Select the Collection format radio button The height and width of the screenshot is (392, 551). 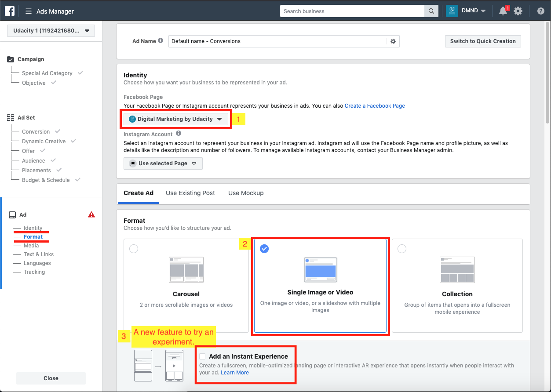(x=401, y=249)
